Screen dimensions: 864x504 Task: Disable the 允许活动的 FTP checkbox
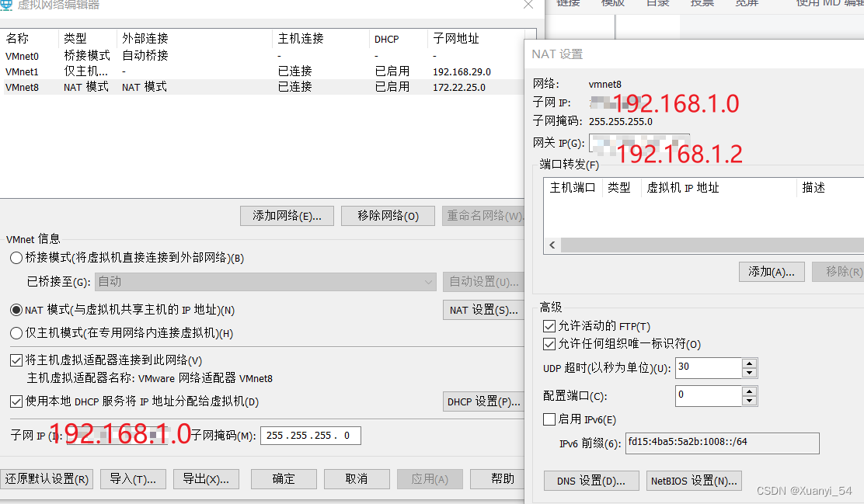(549, 325)
